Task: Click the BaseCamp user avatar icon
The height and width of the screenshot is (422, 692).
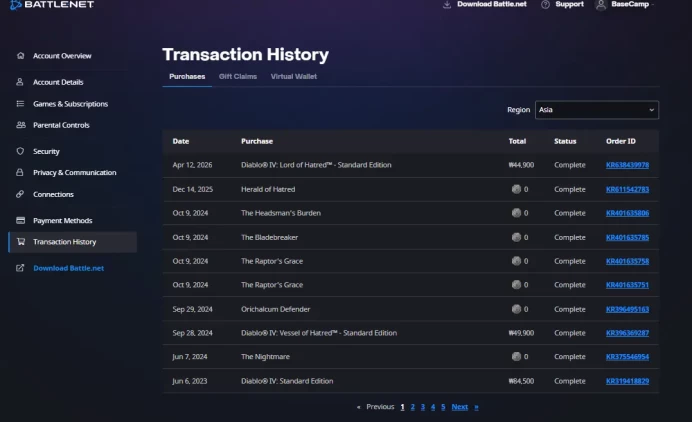Action: pyautogui.click(x=601, y=5)
